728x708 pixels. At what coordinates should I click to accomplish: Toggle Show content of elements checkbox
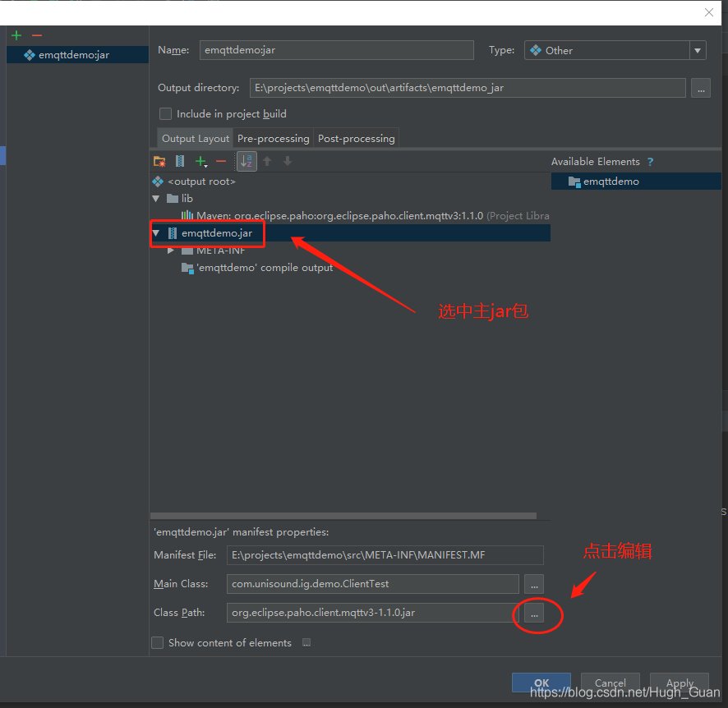[158, 643]
